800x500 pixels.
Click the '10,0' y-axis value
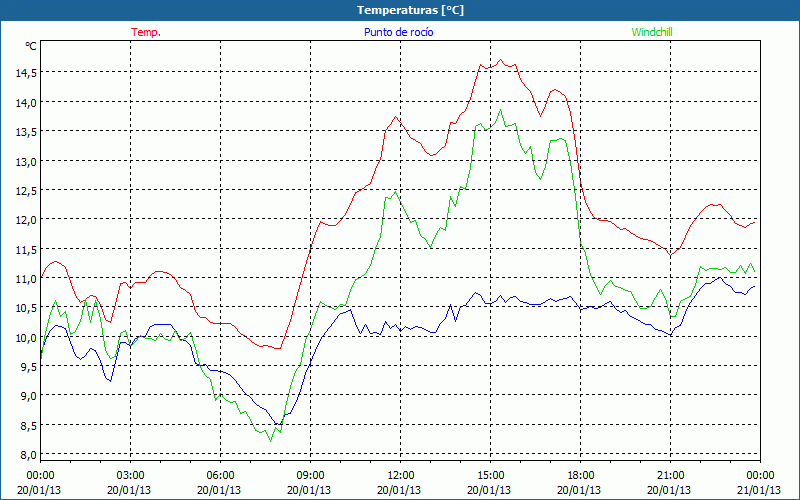(26, 337)
